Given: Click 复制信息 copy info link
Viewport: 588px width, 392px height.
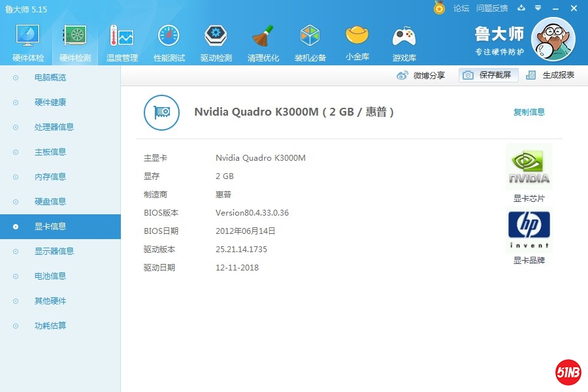Looking at the screenshot, I should pos(529,112).
